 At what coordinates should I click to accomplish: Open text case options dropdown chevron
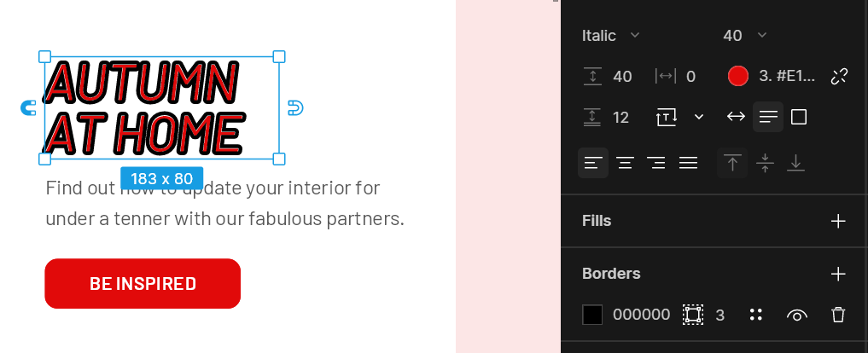[699, 117]
